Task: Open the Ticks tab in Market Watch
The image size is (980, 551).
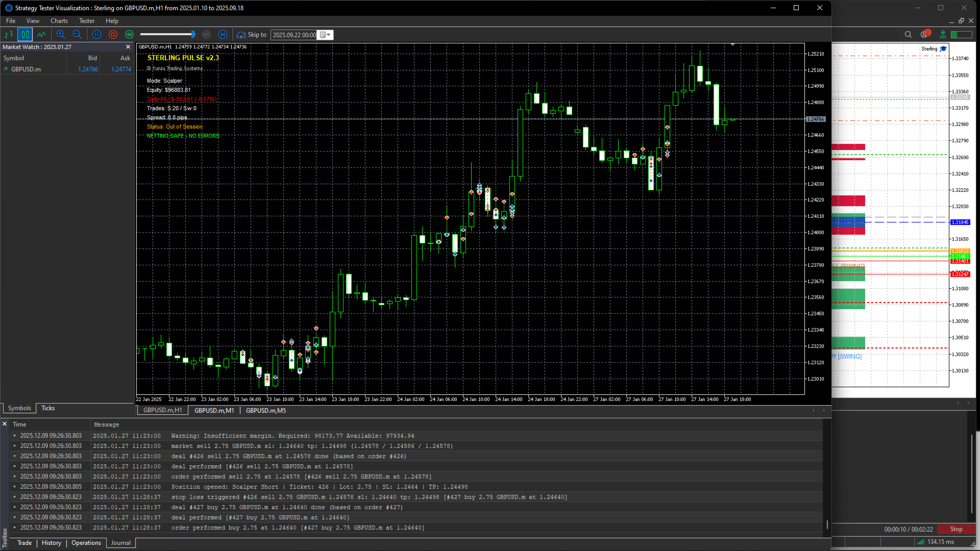Action: pos(48,408)
